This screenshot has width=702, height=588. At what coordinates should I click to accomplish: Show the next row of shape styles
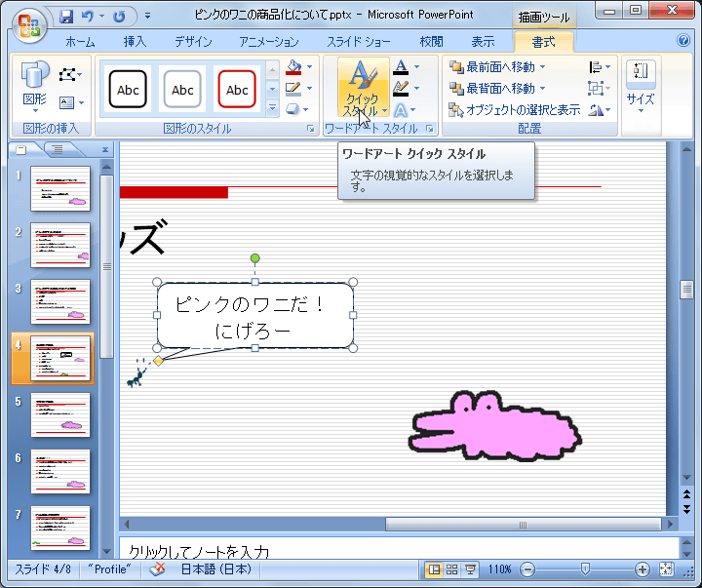tap(272, 89)
